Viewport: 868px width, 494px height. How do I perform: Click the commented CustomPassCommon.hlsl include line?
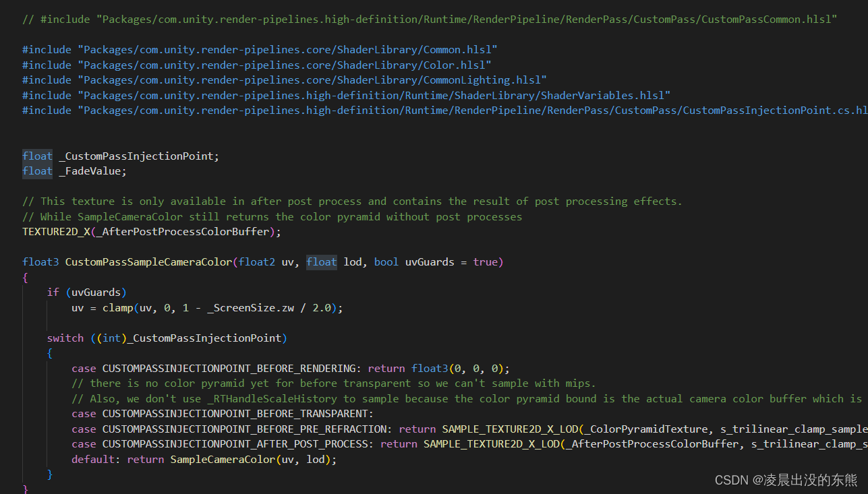pyautogui.click(x=430, y=20)
